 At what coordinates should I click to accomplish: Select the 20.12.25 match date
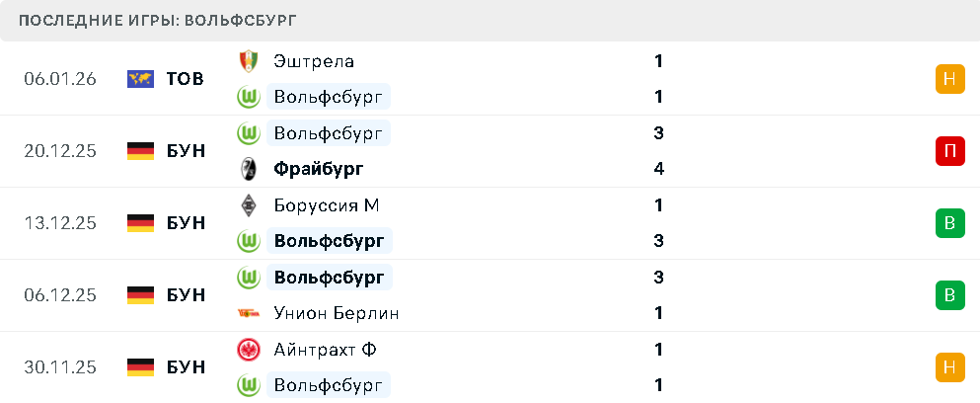coord(60,151)
